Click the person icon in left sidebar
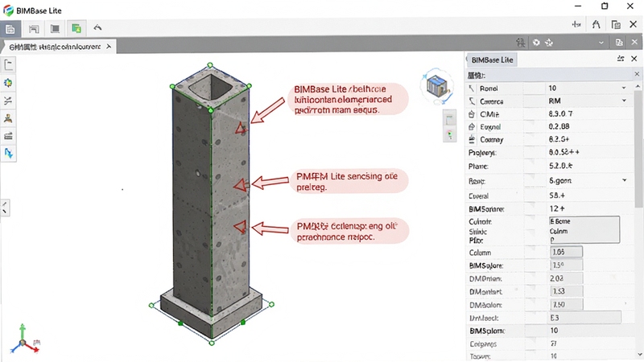The width and height of the screenshot is (644, 362). (x=8, y=118)
